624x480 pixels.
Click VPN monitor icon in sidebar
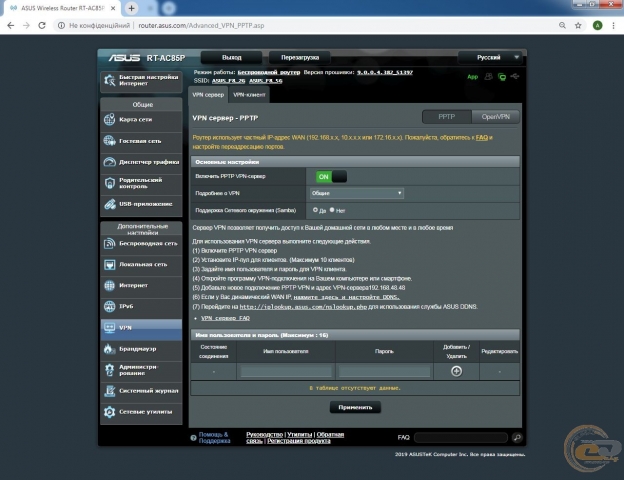click(x=109, y=328)
